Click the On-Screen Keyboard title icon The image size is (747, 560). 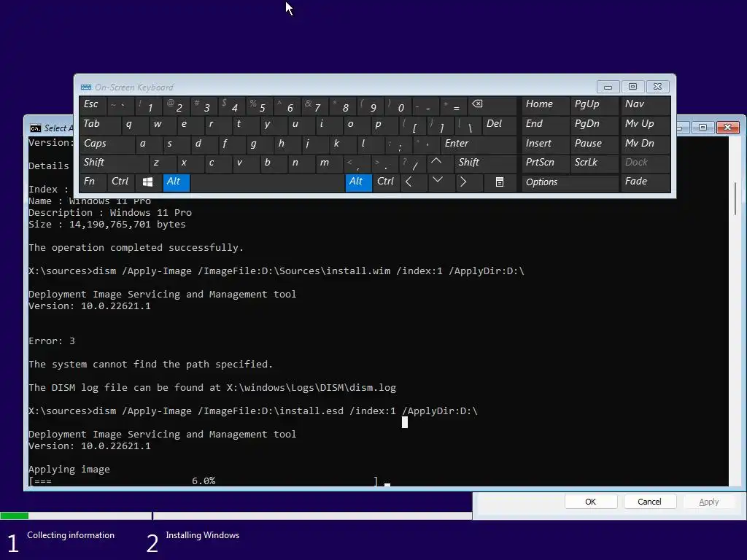(86, 87)
